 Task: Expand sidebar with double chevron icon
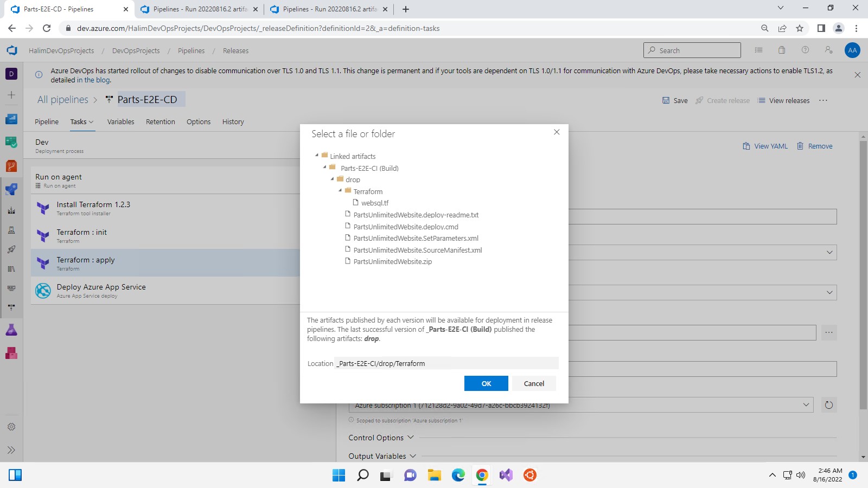pyautogui.click(x=11, y=450)
